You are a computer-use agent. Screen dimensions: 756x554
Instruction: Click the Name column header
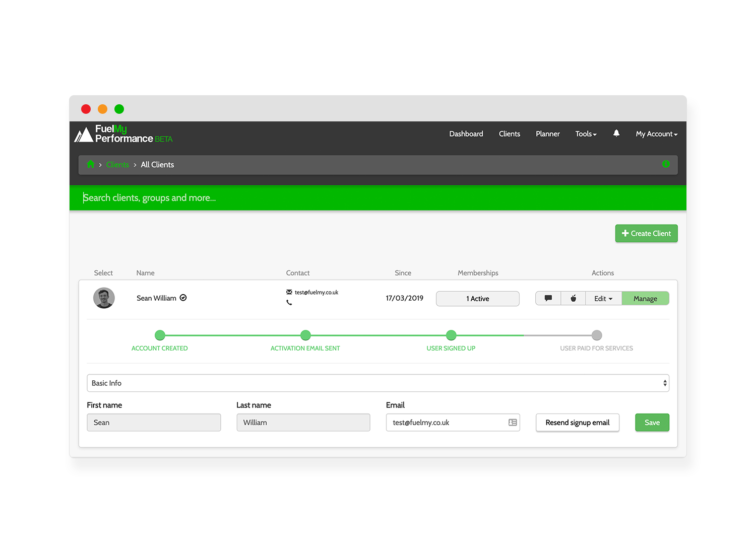click(x=145, y=273)
